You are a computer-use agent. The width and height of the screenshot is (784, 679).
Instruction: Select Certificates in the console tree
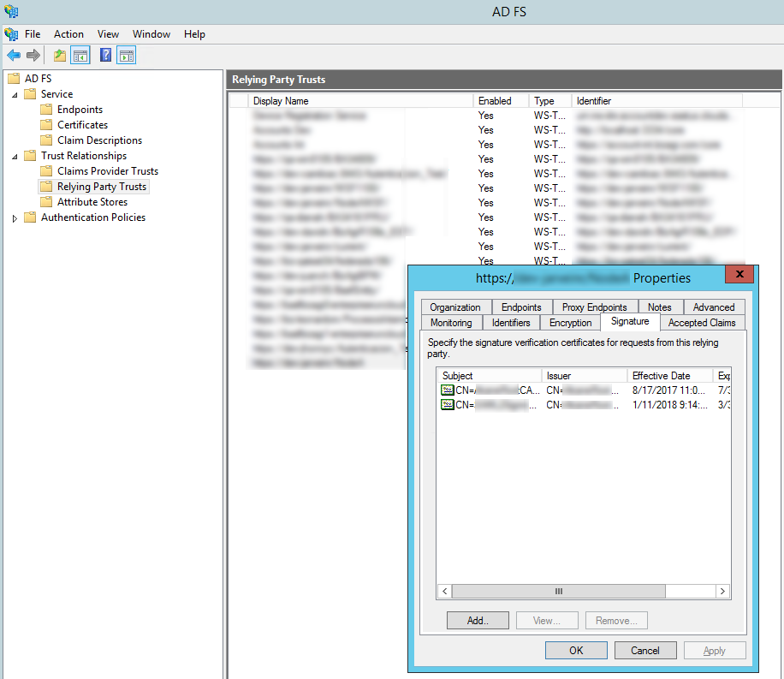82,125
